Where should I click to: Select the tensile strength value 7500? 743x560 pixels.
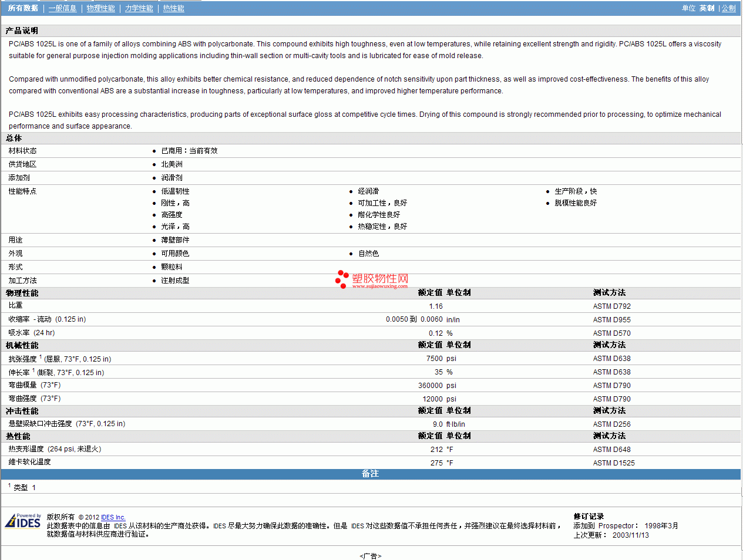click(x=435, y=359)
